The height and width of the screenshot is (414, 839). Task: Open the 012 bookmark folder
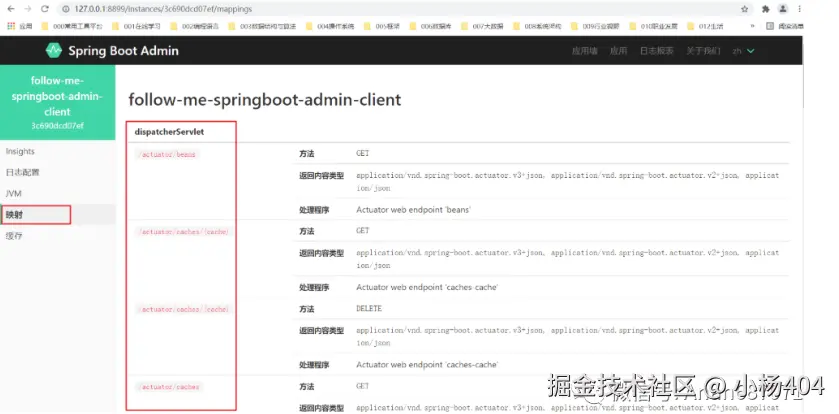tap(705, 26)
